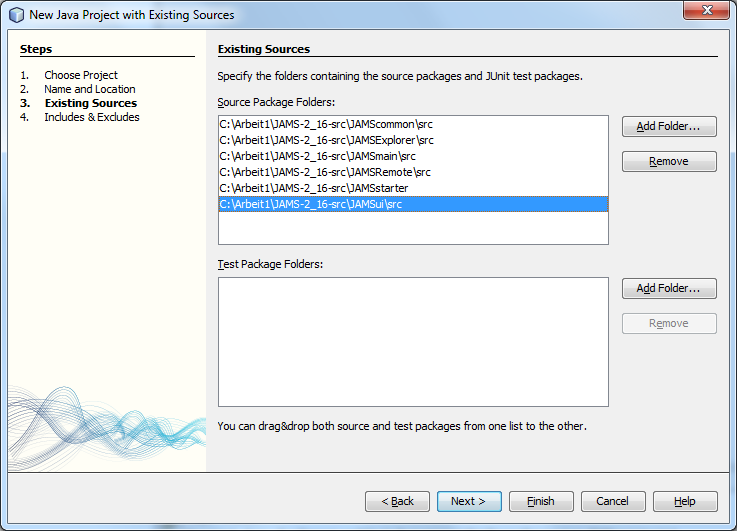
Task: Select the JAMSstarter folder entry
Action: [x=314, y=188]
